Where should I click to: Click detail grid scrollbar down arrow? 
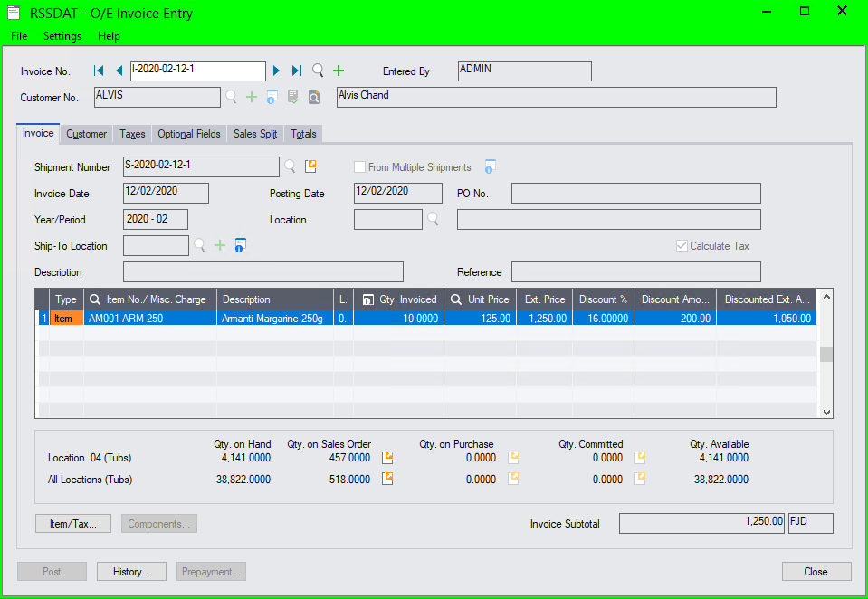(826, 412)
